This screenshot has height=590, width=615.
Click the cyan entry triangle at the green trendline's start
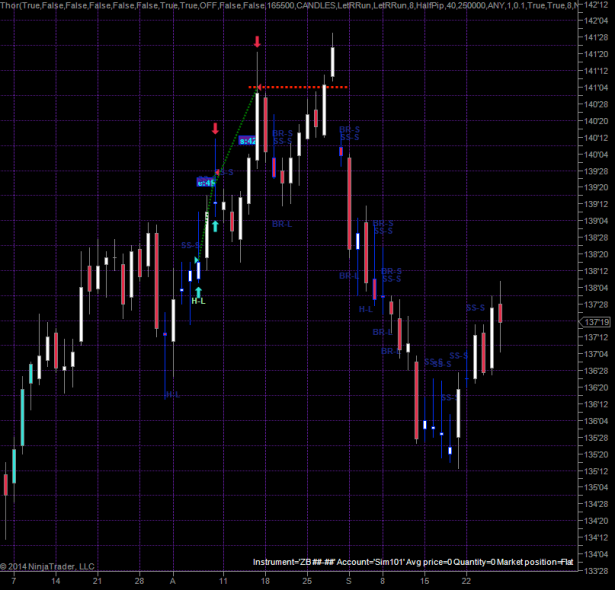click(x=197, y=260)
